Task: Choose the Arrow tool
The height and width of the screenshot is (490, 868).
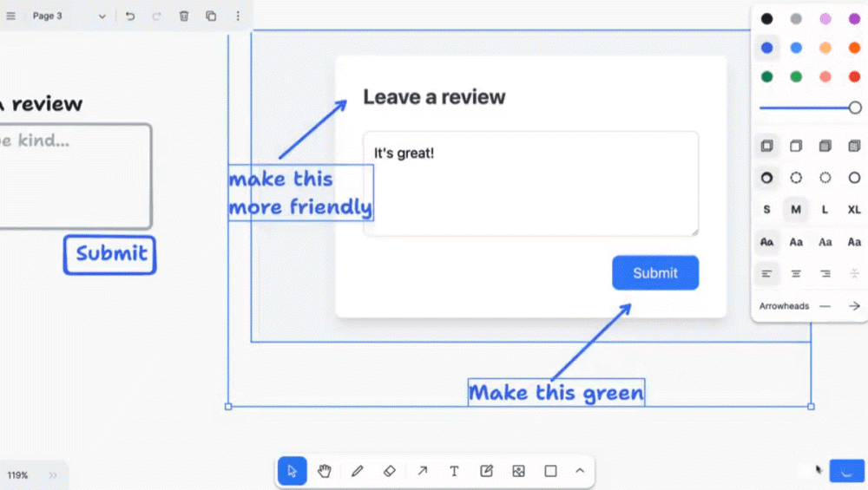Action: click(x=422, y=471)
